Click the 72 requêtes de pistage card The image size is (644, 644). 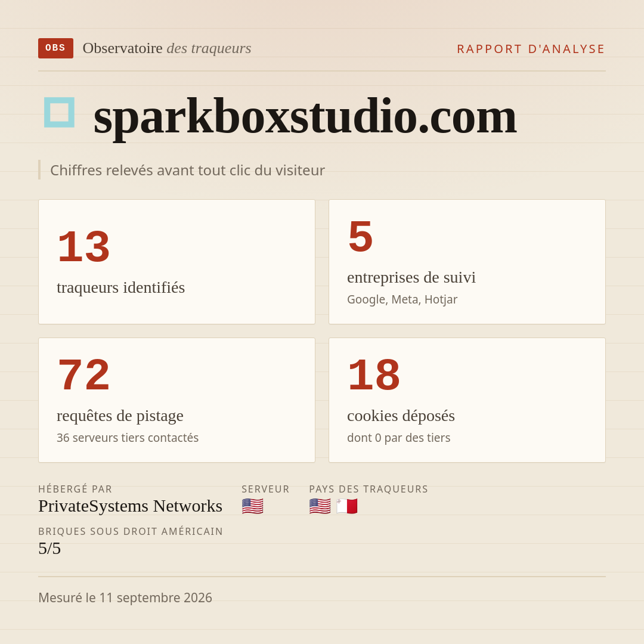point(177,400)
